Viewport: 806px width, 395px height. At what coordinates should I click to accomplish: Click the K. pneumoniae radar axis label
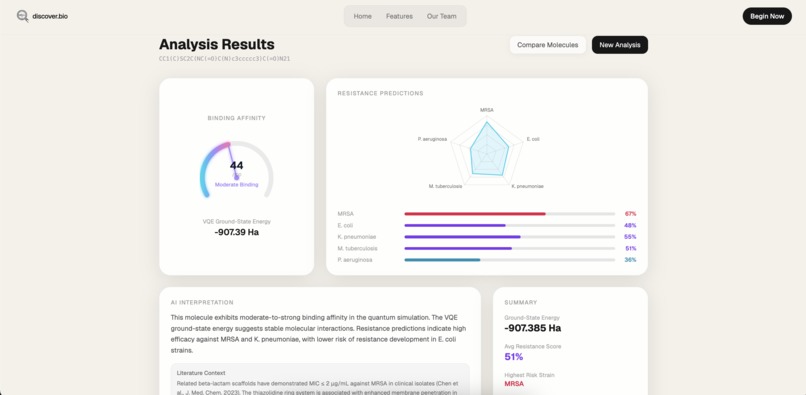[527, 186]
